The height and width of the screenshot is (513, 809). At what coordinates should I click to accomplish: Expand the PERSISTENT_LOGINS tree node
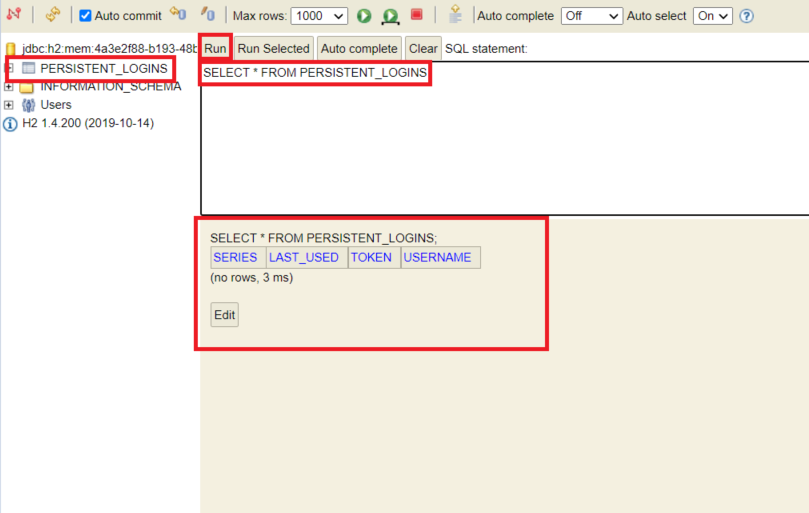8,68
